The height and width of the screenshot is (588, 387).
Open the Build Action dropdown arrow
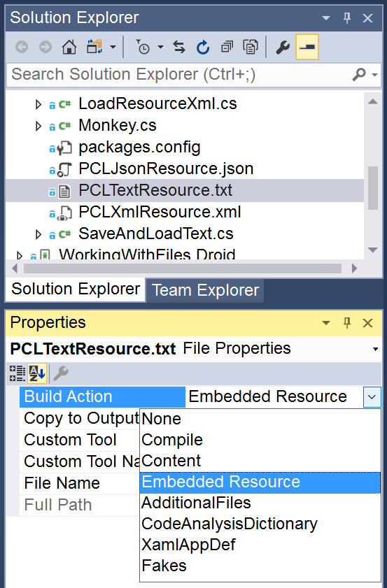[x=372, y=396]
